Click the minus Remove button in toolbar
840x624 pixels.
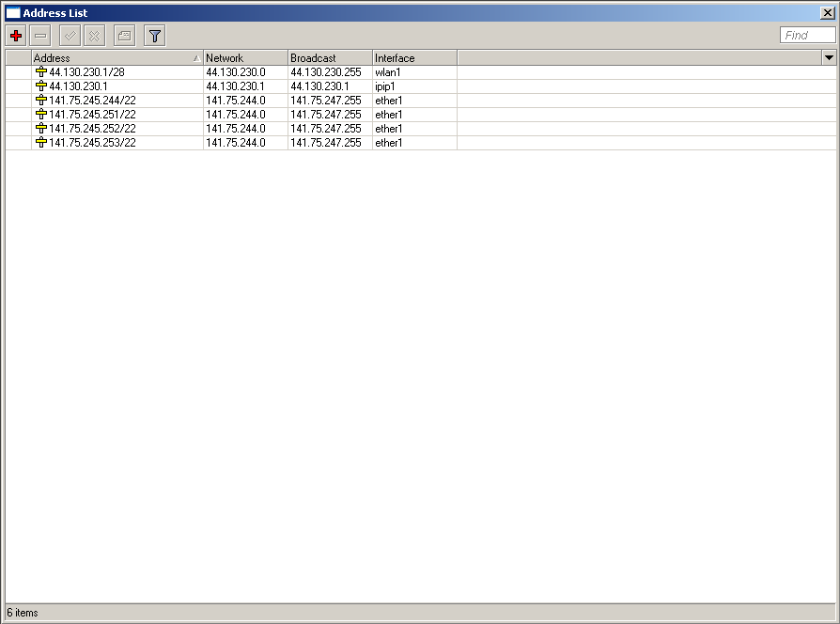(x=40, y=36)
